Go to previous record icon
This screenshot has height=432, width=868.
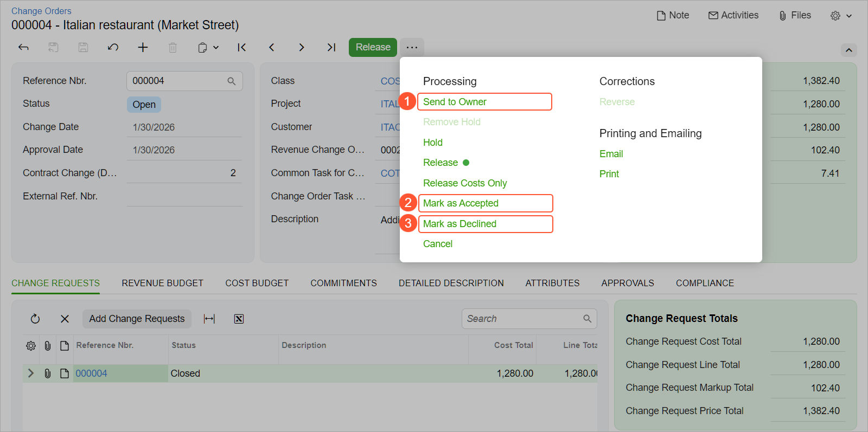tap(272, 47)
